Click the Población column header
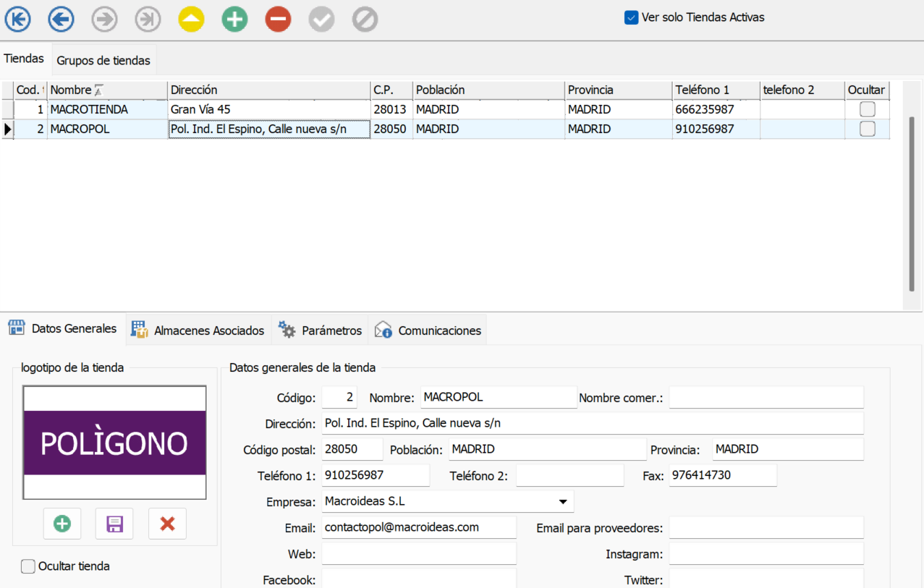924x588 pixels. [x=488, y=90]
